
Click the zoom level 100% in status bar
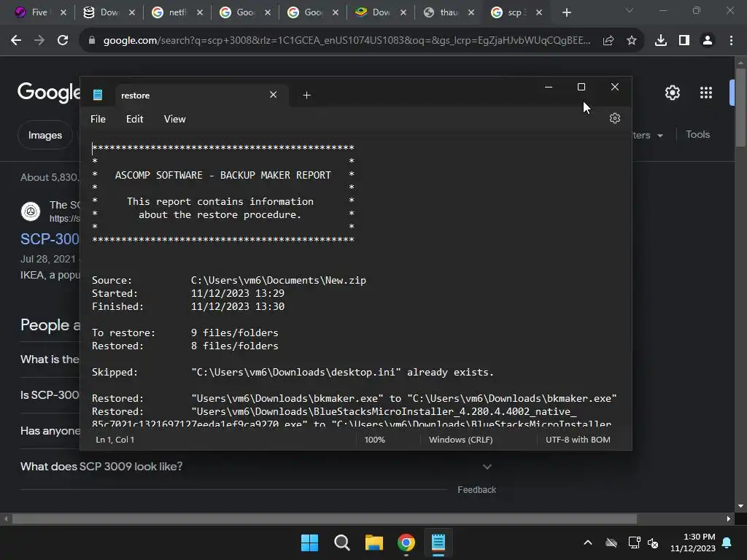click(x=375, y=440)
